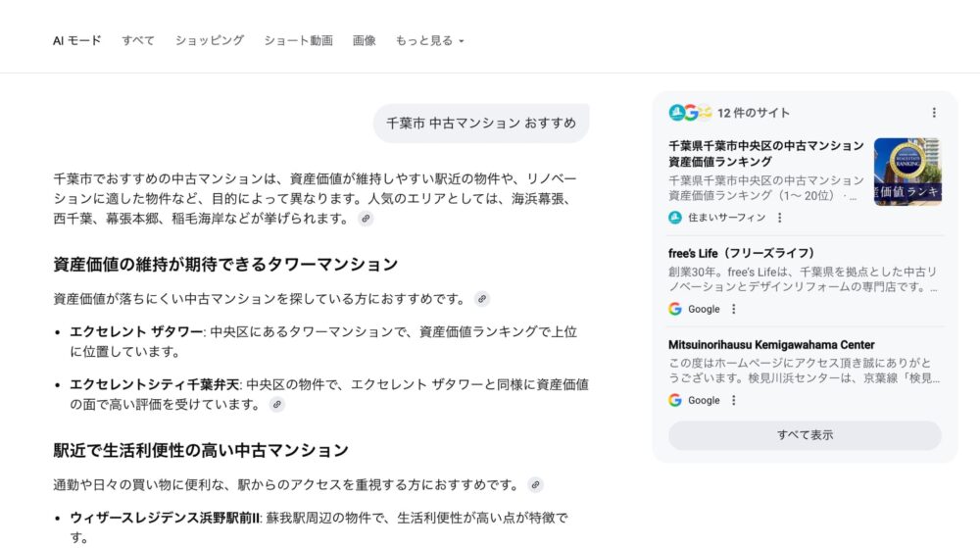Open Mitsuinorihausu Kemigawahama Center result

tap(771, 344)
